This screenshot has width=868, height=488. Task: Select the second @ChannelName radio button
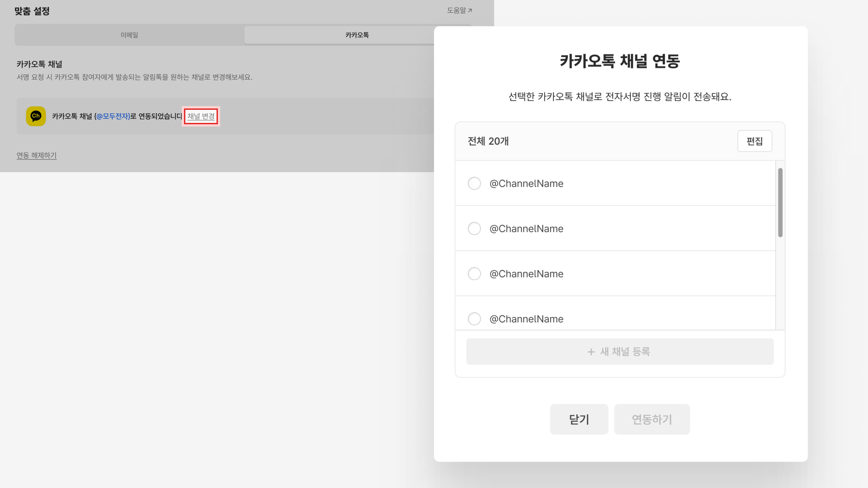tap(474, 229)
